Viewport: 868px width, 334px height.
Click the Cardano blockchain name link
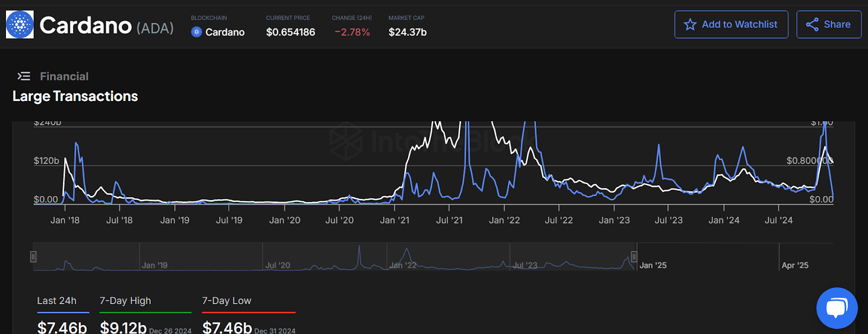[x=225, y=32]
